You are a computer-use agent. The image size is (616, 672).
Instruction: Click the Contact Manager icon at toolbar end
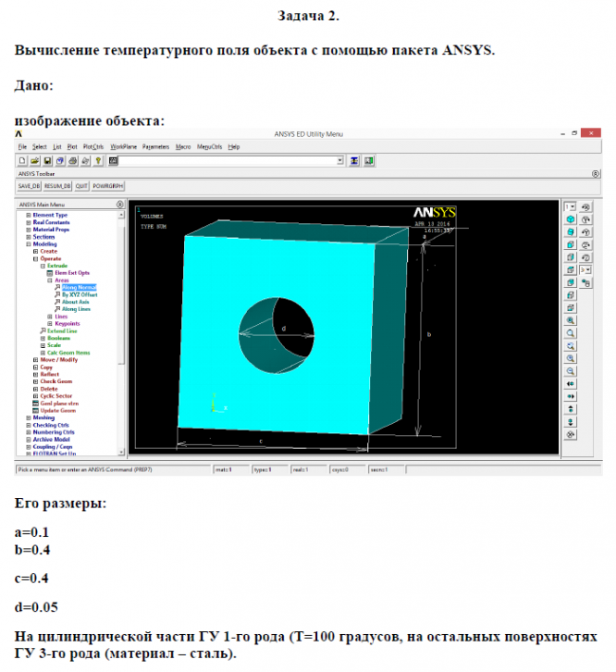click(x=369, y=161)
